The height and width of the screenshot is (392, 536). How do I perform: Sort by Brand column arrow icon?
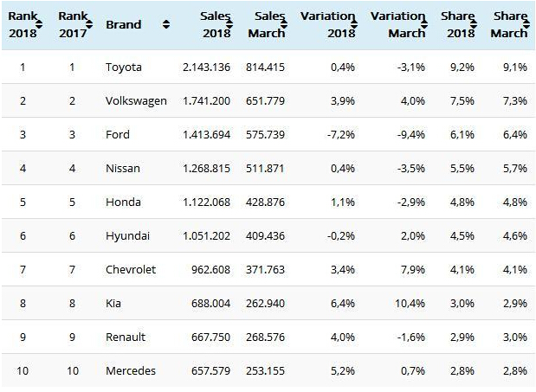click(165, 25)
